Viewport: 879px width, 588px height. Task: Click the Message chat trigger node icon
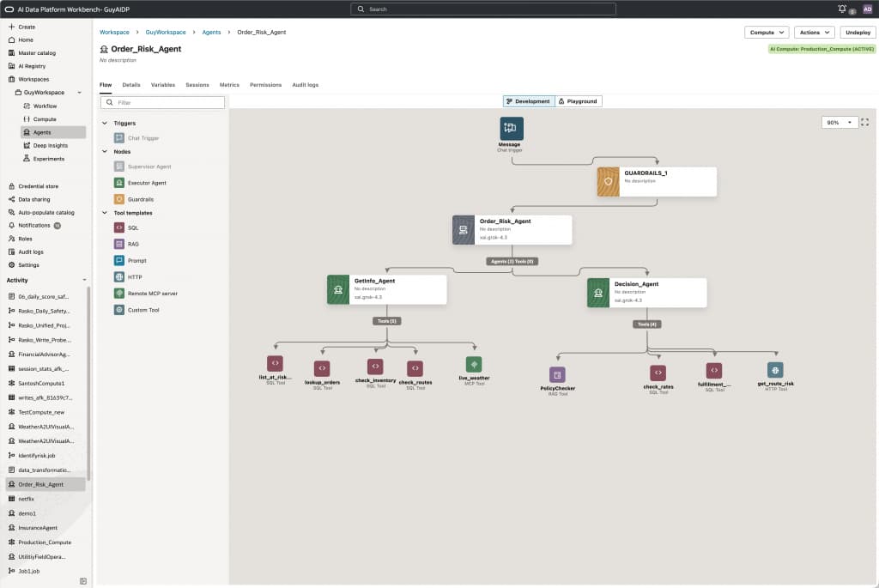tap(512, 129)
